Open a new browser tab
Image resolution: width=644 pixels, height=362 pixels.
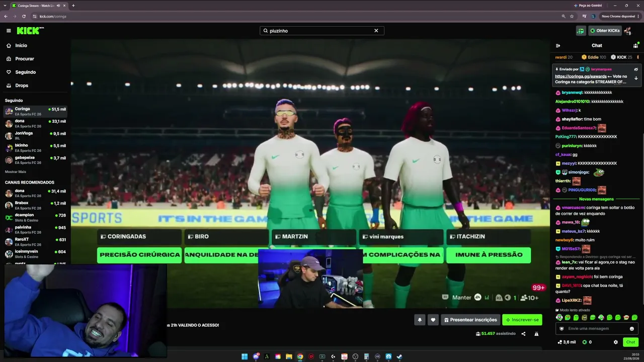click(x=73, y=6)
